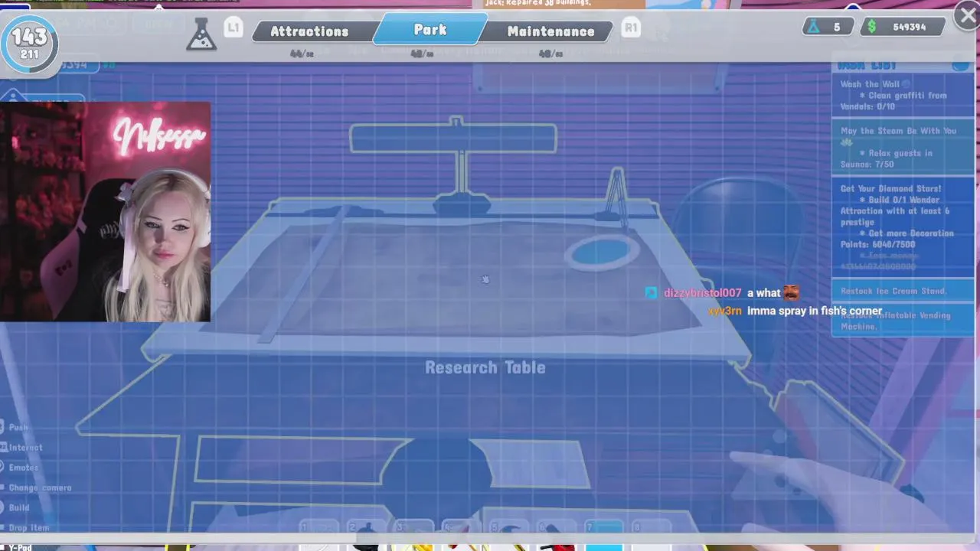Viewport: 980px width, 551px height.
Task: Click the green dollar money icon
Action: click(871, 27)
